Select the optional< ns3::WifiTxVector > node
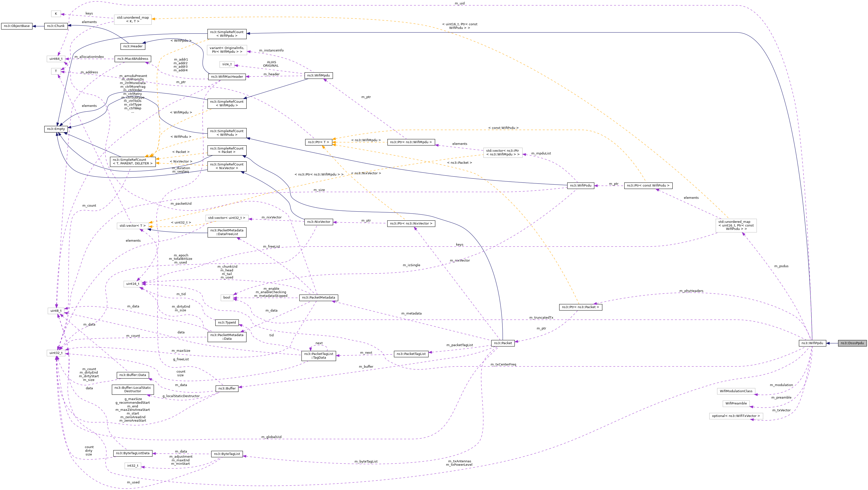Viewport: 868px width, 490px height. click(736, 416)
